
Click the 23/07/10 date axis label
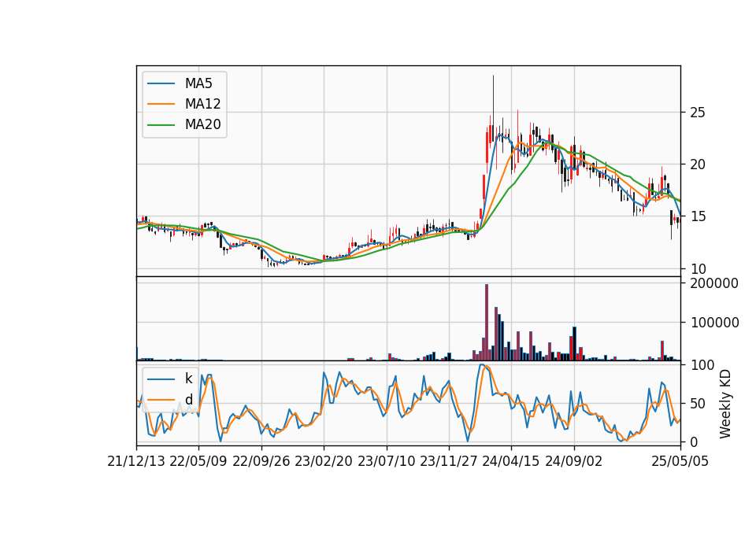(386, 461)
